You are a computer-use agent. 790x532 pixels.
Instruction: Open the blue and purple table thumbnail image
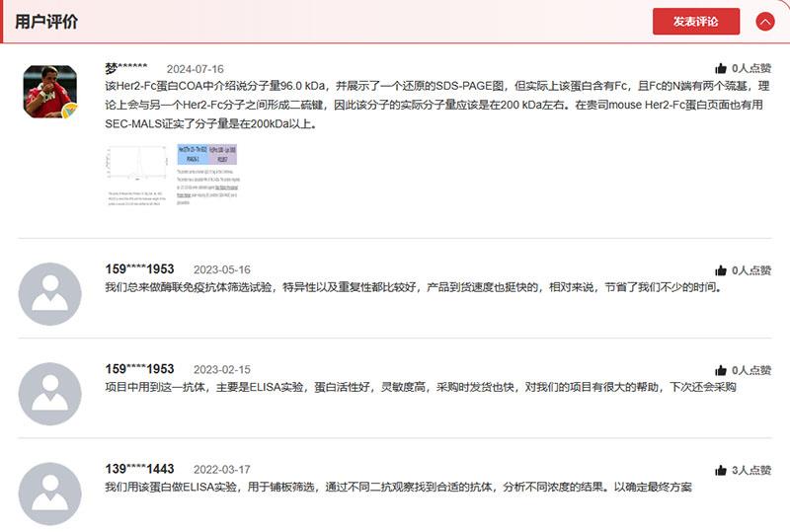coord(207,173)
